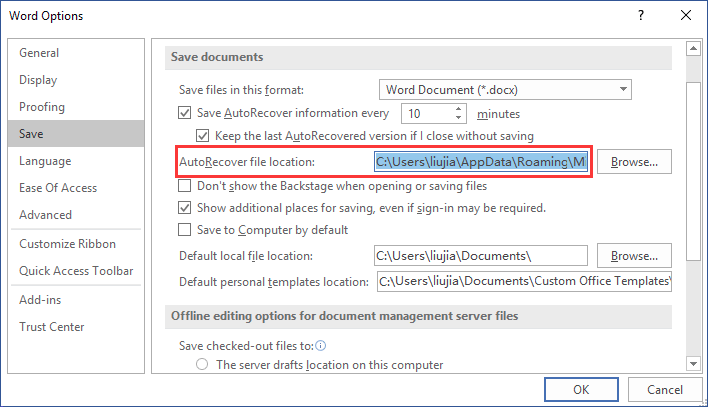Click the vertical scrollbar down arrow

click(692, 362)
